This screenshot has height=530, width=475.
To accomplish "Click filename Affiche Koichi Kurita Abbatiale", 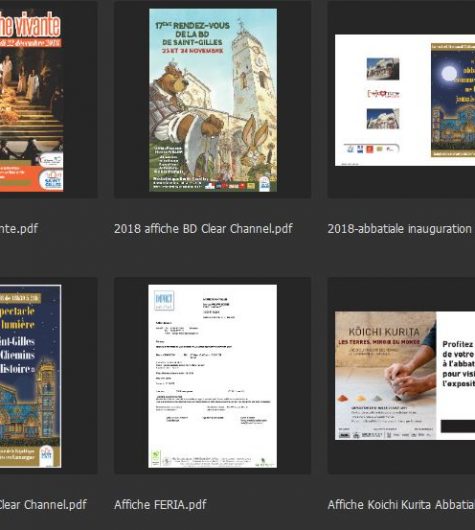I will pos(401,505).
